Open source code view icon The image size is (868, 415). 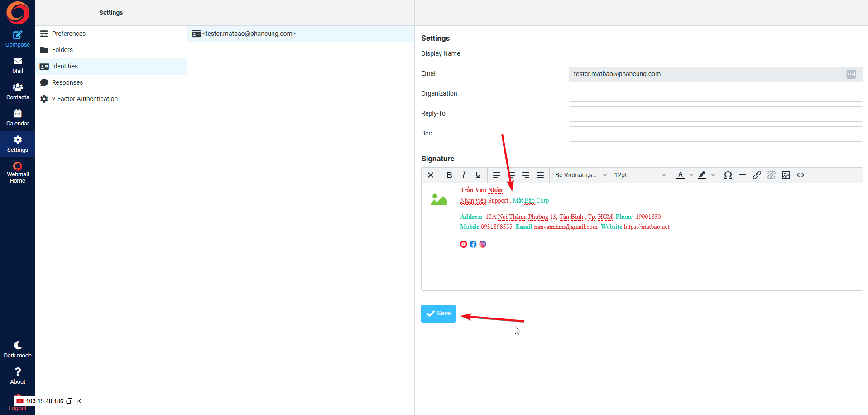click(x=800, y=175)
